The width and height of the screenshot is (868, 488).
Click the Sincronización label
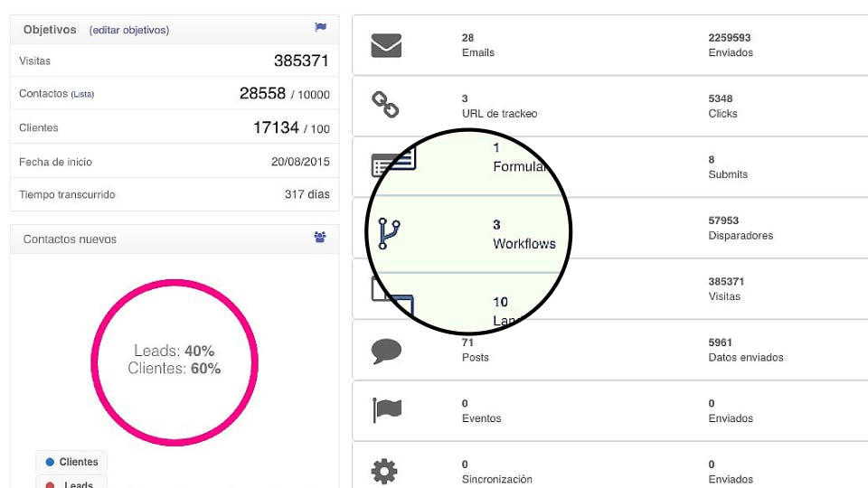pos(497,479)
